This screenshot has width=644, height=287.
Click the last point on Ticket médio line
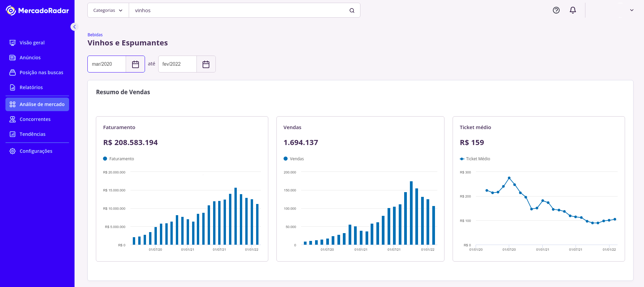[x=615, y=219]
